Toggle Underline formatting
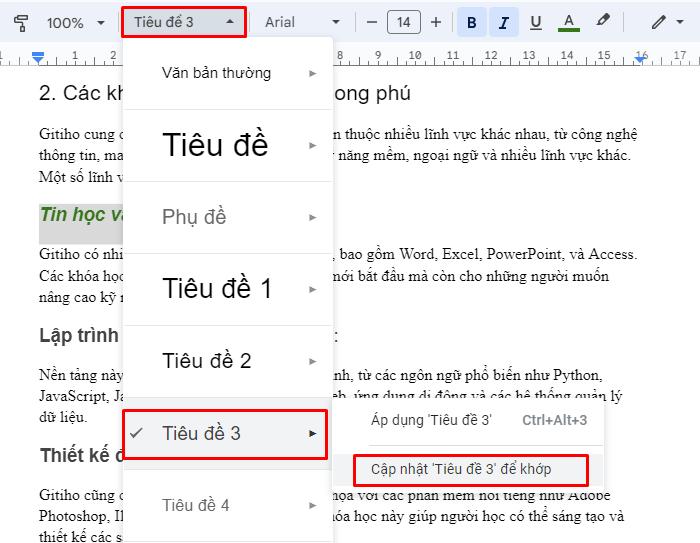700x543 pixels. (x=536, y=22)
